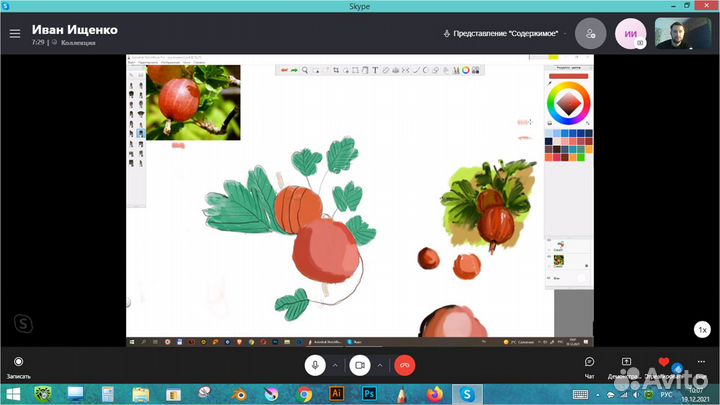Open Photoshop from the taskbar
The height and width of the screenshot is (405, 720).
(x=369, y=394)
